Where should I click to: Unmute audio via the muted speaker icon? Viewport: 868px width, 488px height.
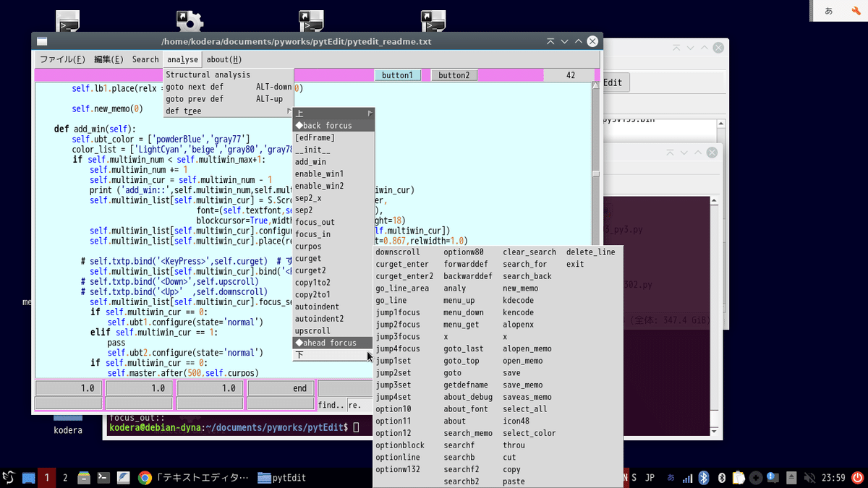coord(809,477)
